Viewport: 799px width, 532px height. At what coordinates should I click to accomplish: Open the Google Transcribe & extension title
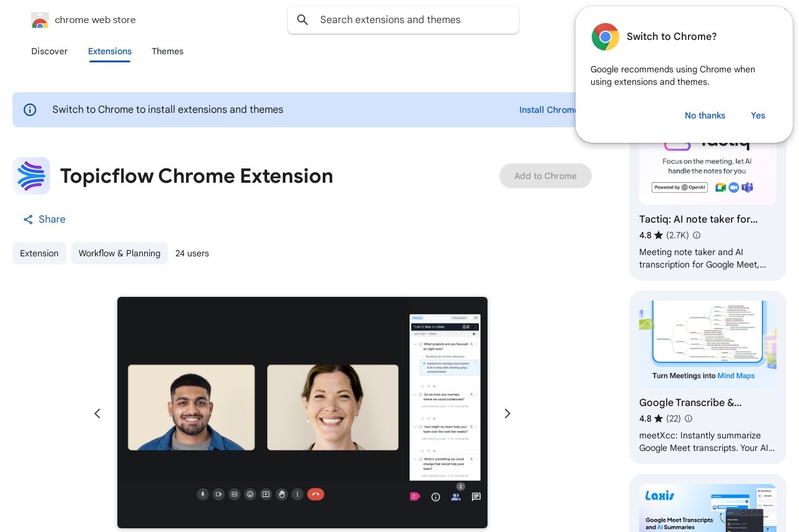(x=690, y=402)
